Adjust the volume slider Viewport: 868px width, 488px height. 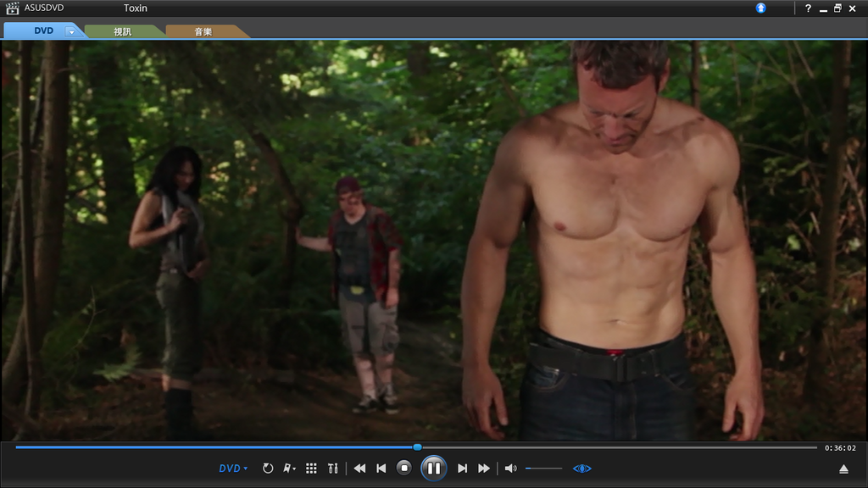tap(543, 469)
